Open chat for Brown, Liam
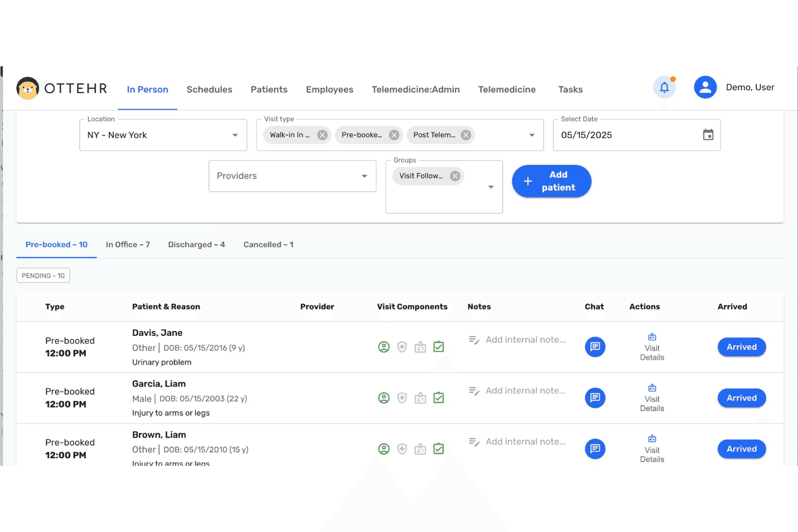The width and height of the screenshot is (798, 532). pos(595,449)
